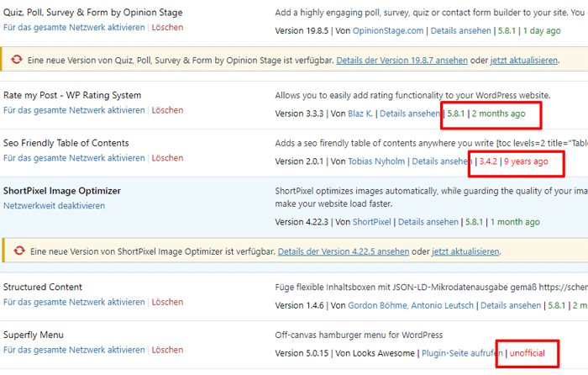The height and width of the screenshot is (375, 588).
Task: View details of Rate my Post plugin
Action: click(x=410, y=114)
